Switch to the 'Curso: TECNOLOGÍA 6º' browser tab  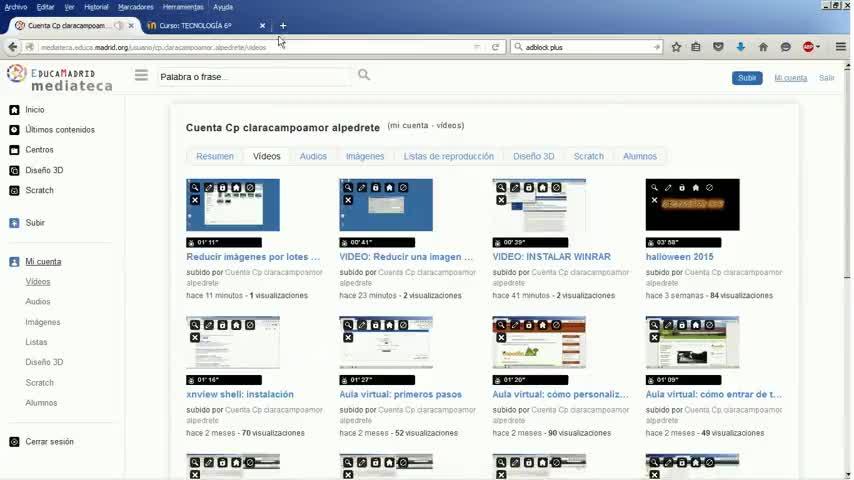point(206,26)
